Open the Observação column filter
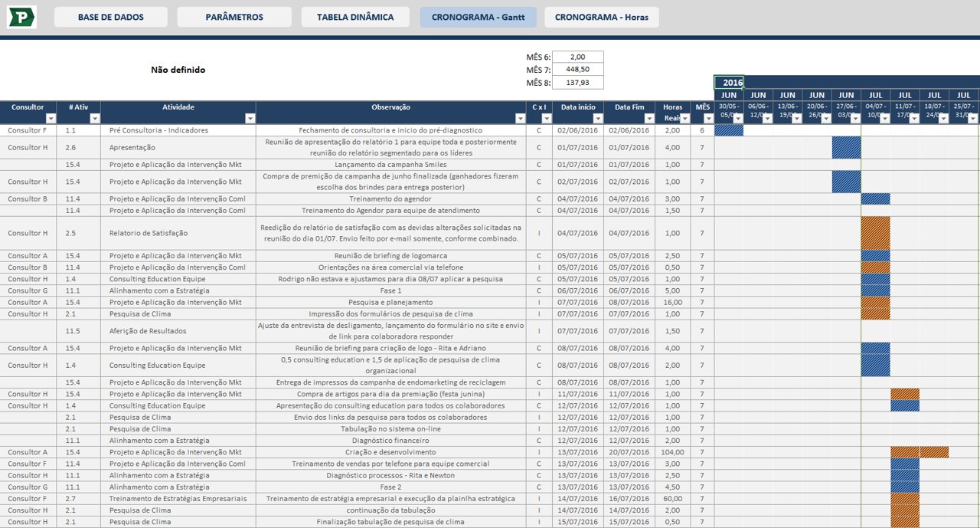This screenshot has width=980, height=528. (x=519, y=117)
